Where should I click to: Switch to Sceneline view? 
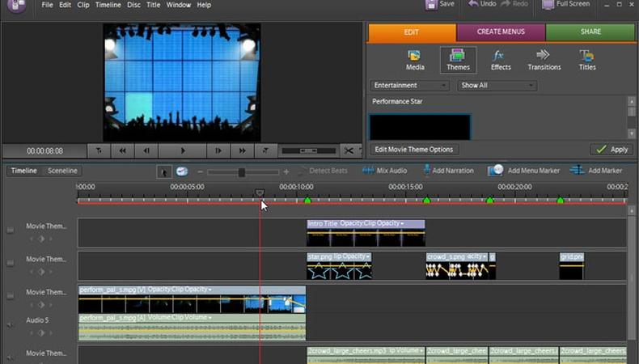62,171
